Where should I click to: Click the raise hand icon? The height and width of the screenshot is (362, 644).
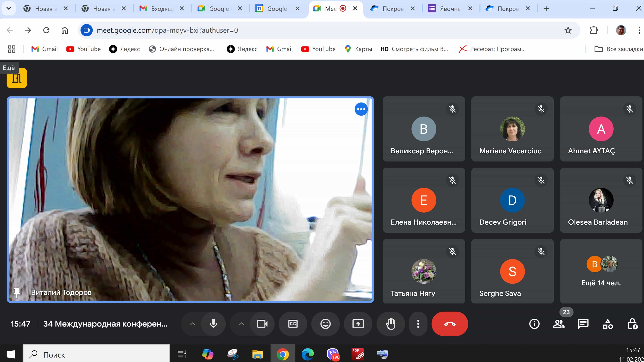[x=390, y=324]
